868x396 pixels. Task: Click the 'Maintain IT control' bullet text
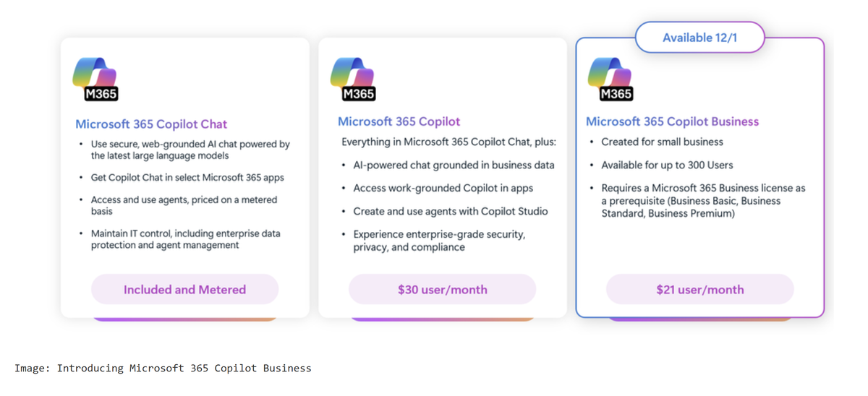point(185,239)
